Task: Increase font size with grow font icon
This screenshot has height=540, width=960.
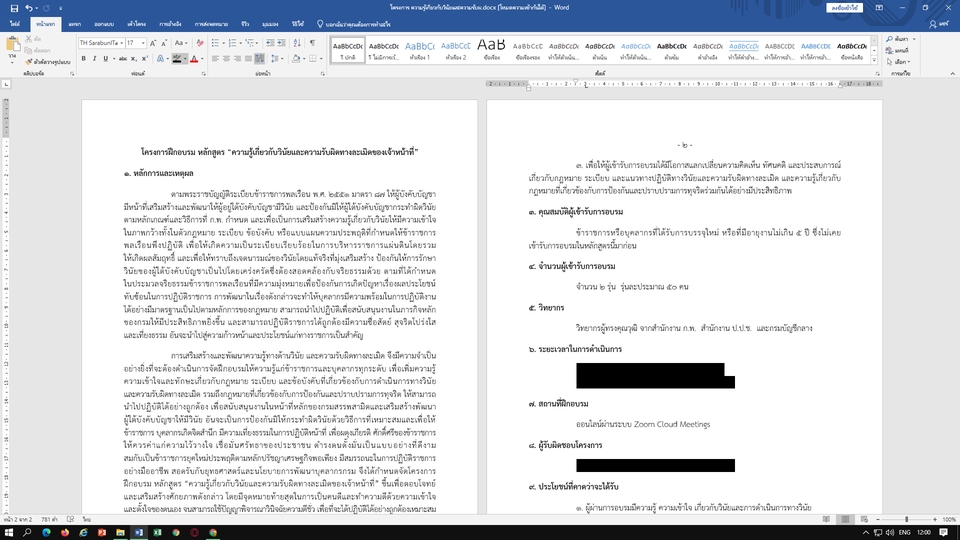Action: tap(153, 43)
